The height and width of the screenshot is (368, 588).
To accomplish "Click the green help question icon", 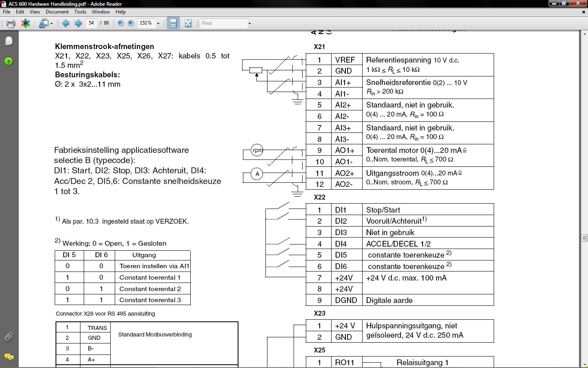I will [x=9, y=62].
